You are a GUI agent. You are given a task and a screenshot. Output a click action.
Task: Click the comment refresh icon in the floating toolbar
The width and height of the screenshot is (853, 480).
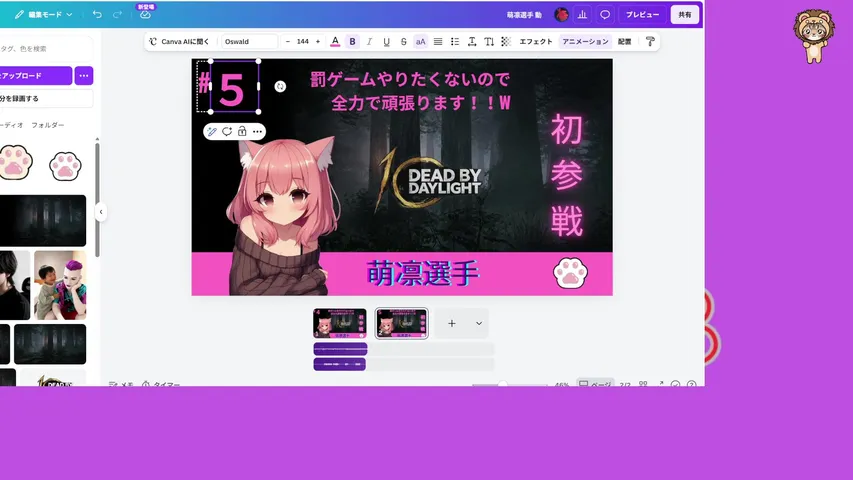pos(227,131)
